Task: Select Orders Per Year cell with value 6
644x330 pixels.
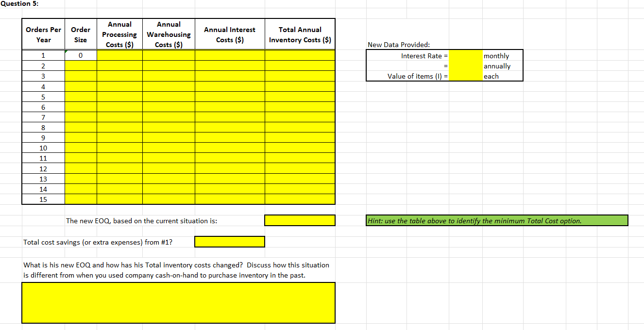Action: pos(43,107)
